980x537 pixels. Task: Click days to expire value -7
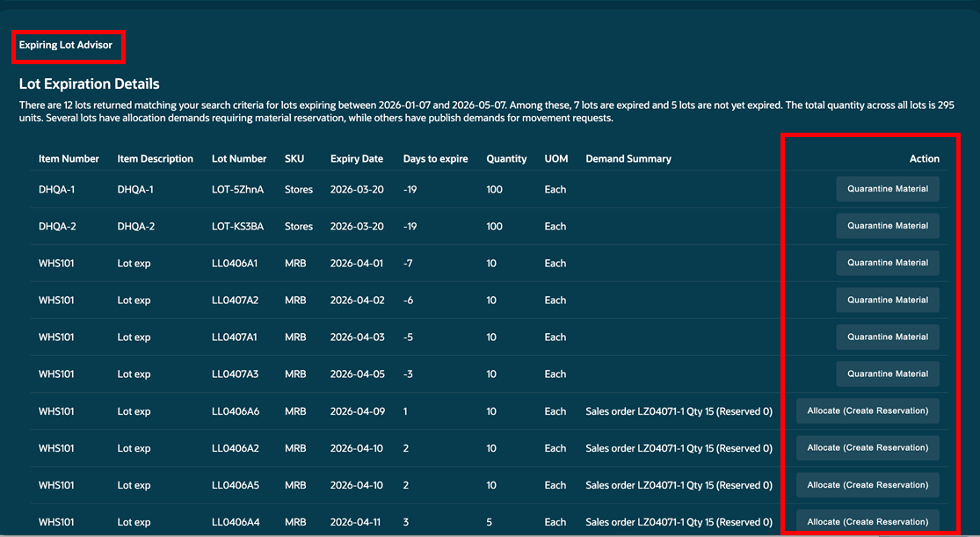[x=408, y=263]
